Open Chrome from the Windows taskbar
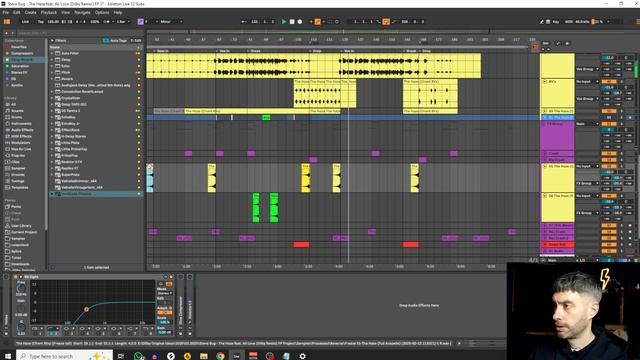 pos(220,356)
